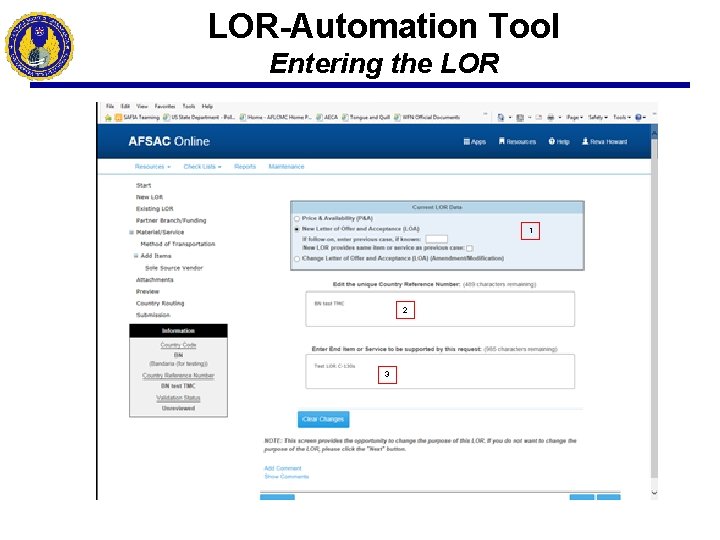The height and width of the screenshot is (540, 720).
Task: Check same item as previous case checkbox
Action: (x=469, y=248)
